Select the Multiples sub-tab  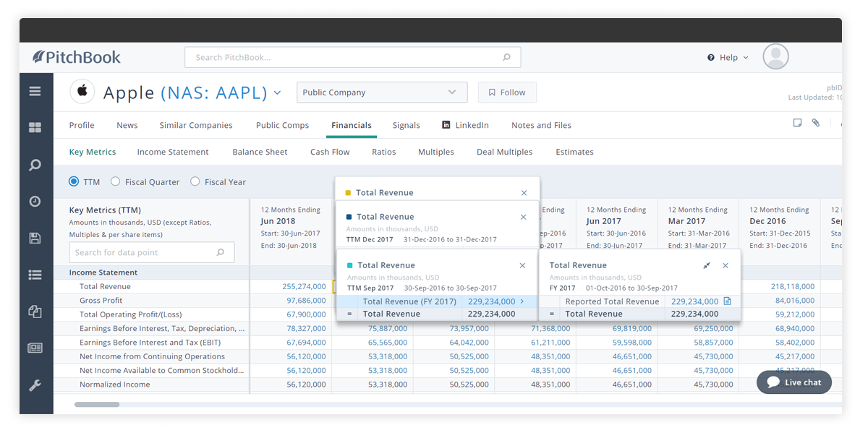click(436, 152)
